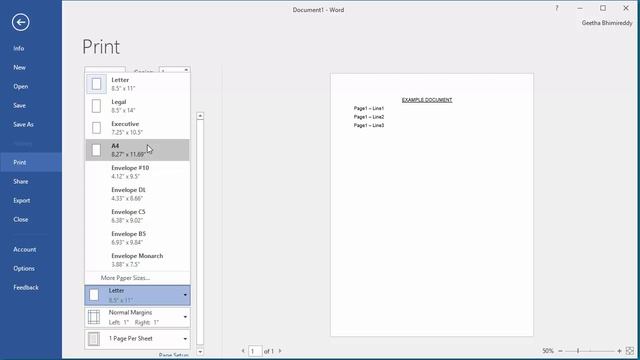Open the Info tab
Viewport: 640px width, 360px height.
(x=19, y=48)
